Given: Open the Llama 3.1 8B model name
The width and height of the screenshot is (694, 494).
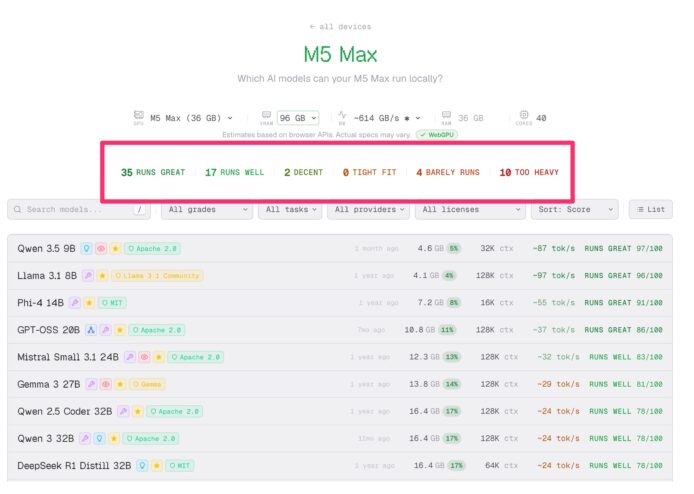Looking at the screenshot, I should pos(47,276).
